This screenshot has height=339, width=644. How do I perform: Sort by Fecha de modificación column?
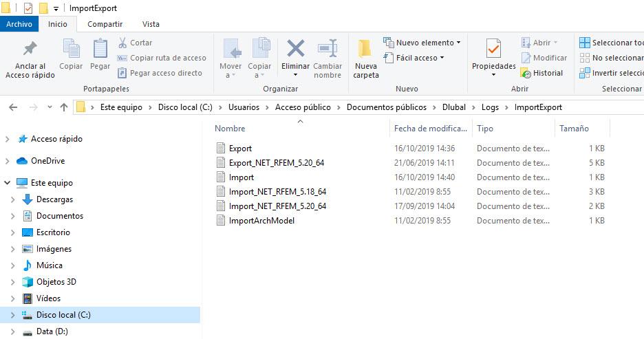click(431, 129)
